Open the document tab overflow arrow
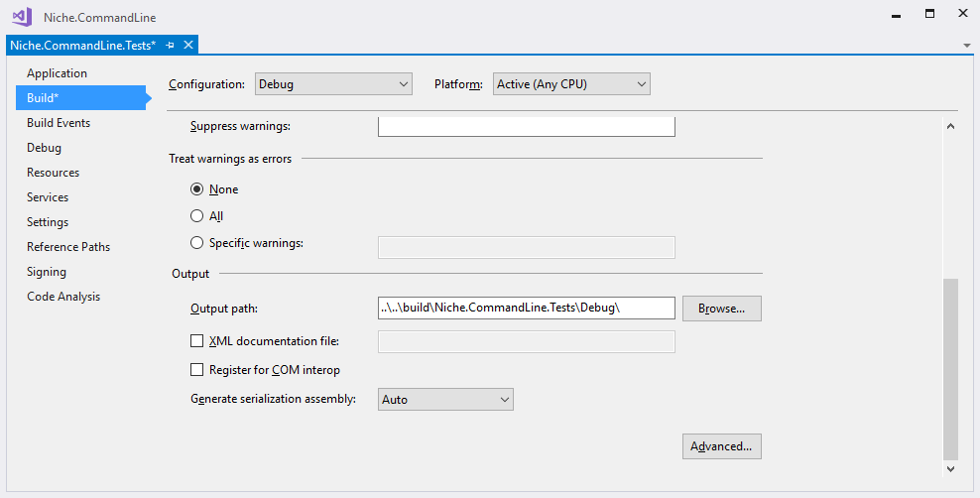Viewport: 980px width, 498px height. click(967, 46)
